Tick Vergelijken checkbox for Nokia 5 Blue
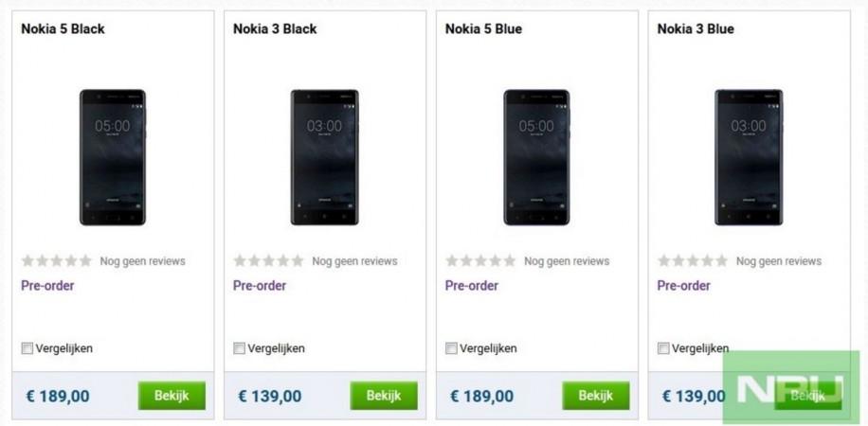Image resolution: width=868 pixels, height=426 pixels. pyautogui.click(x=451, y=348)
